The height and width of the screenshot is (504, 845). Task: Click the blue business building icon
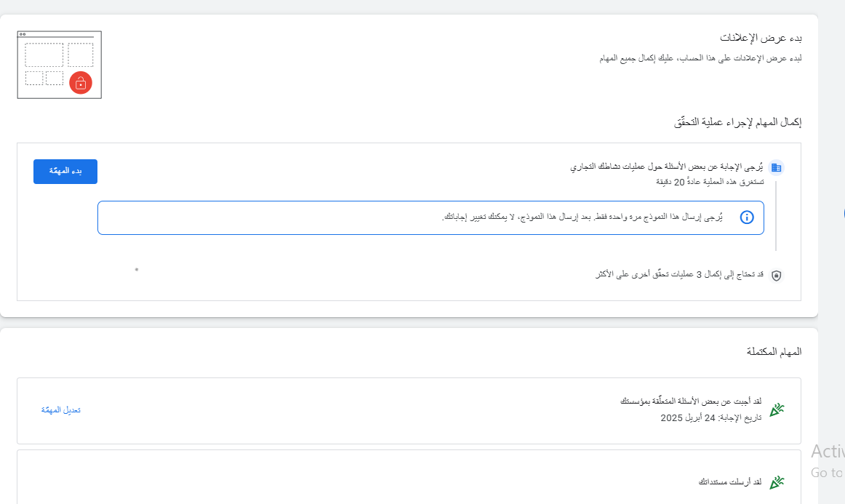776,168
